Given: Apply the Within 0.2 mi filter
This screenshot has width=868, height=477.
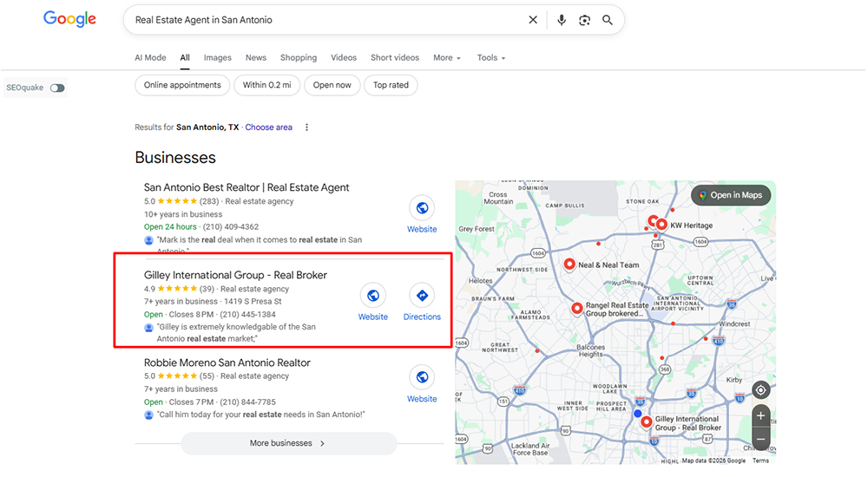Looking at the screenshot, I should point(266,85).
